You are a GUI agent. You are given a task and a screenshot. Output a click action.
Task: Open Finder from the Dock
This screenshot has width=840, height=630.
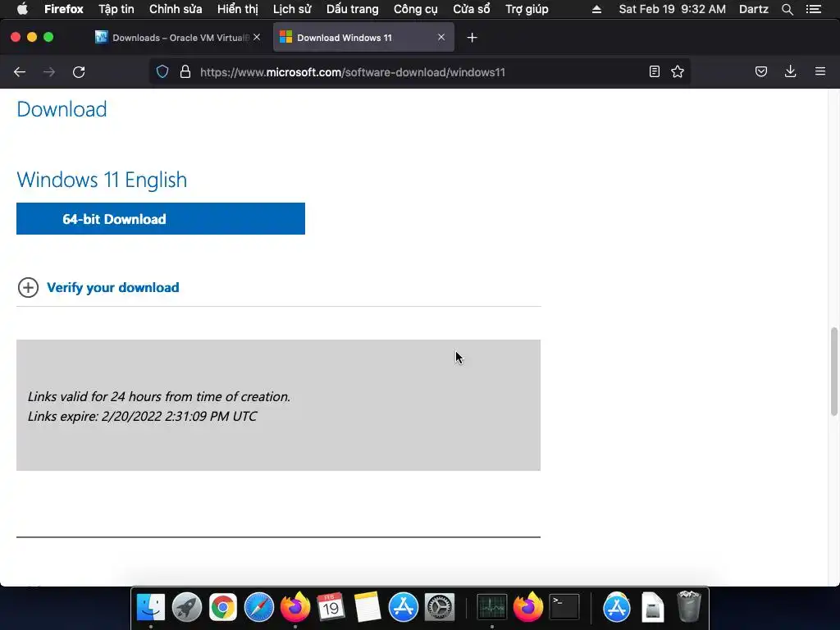click(x=151, y=608)
